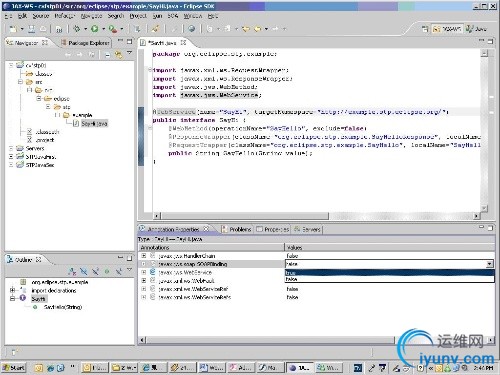
Task: Select the SayHi.java file in Navigator
Action: click(94, 124)
